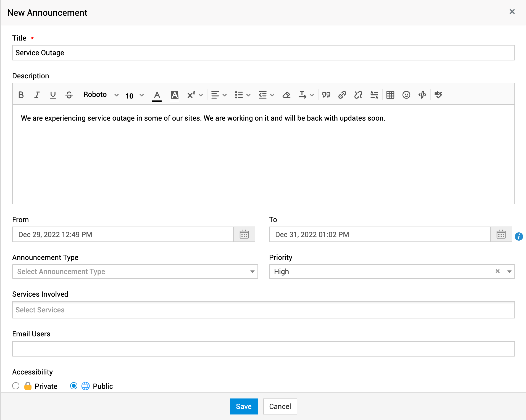Click the info icon beside To date
The image size is (526, 420).
click(x=519, y=236)
